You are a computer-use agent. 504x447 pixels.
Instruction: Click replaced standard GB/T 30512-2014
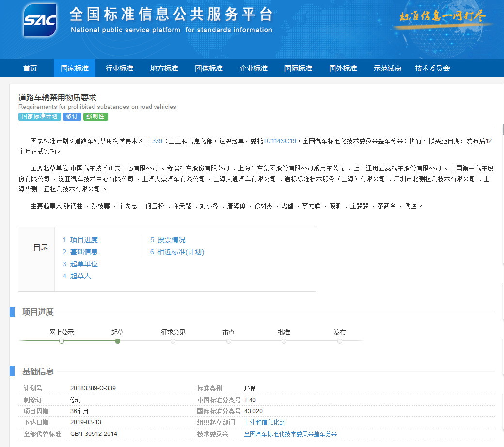(x=94, y=434)
